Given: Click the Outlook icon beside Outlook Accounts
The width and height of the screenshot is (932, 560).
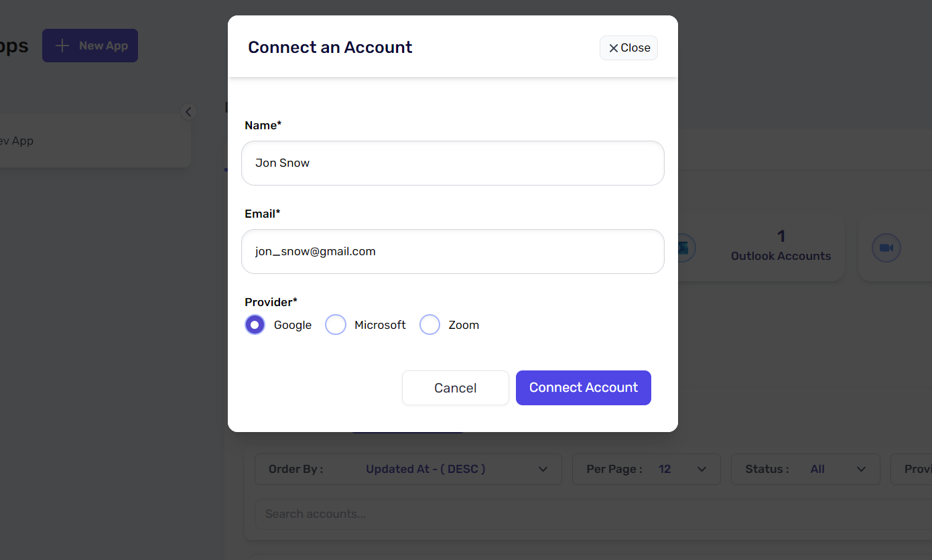Looking at the screenshot, I should coord(685,248).
